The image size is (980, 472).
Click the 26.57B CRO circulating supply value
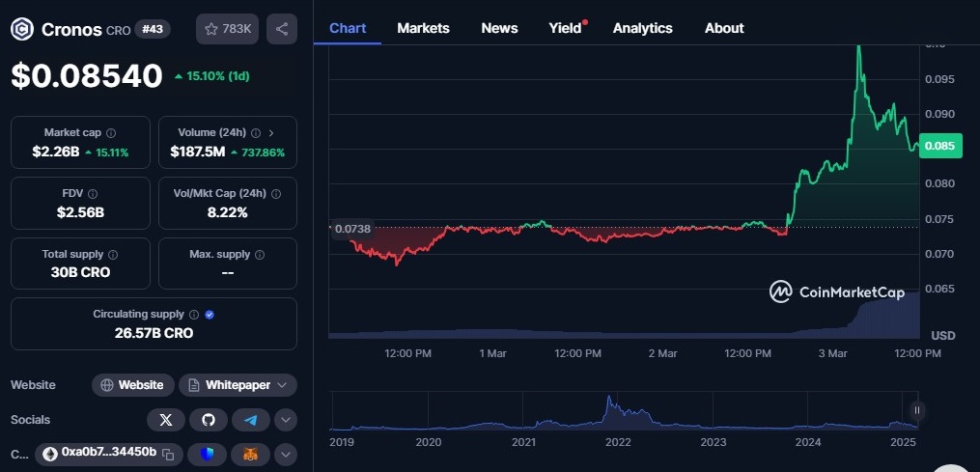click(154, 333)
